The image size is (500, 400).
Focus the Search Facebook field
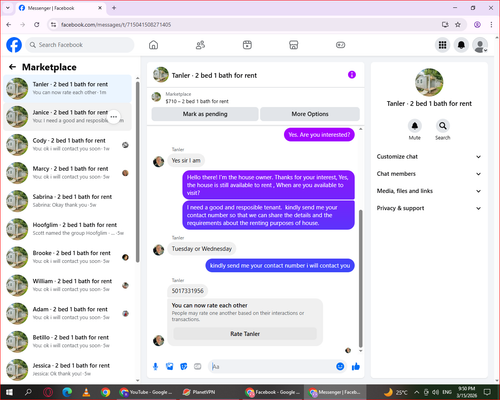click(x=80, y=45)
